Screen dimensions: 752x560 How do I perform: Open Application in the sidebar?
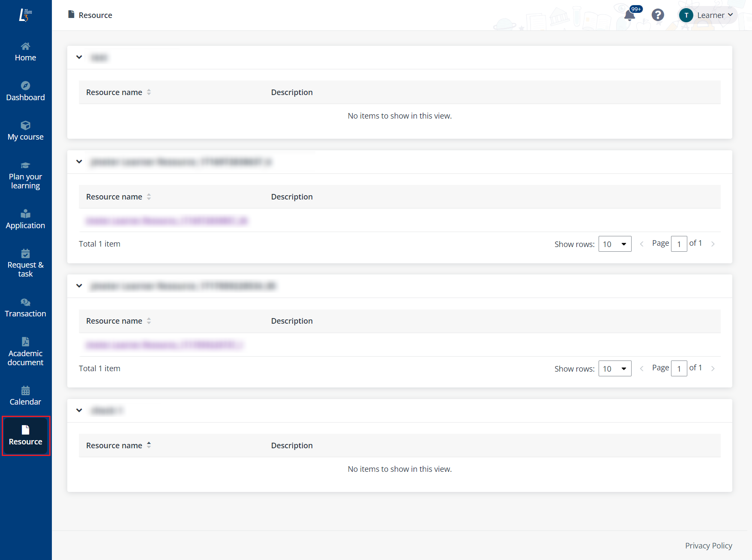click(x=25, y=220)
